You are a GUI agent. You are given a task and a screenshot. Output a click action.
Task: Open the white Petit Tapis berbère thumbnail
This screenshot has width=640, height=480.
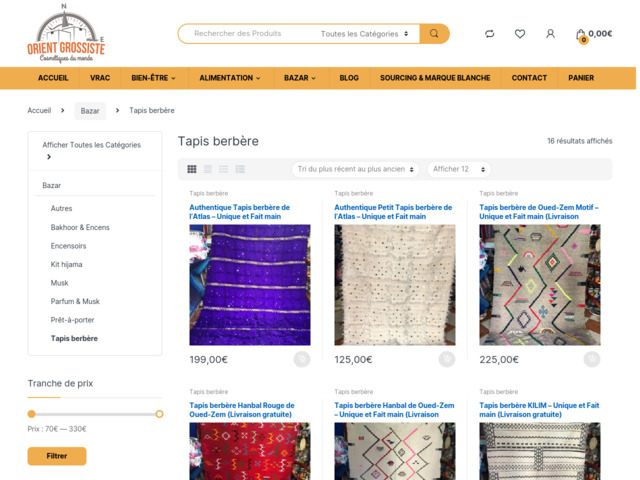[x=394, y=284]
